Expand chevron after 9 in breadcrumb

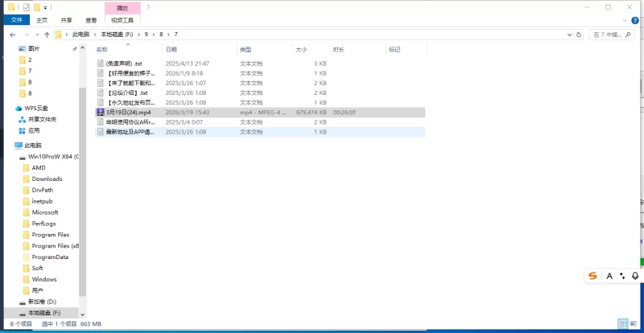(x=154, y=35)
